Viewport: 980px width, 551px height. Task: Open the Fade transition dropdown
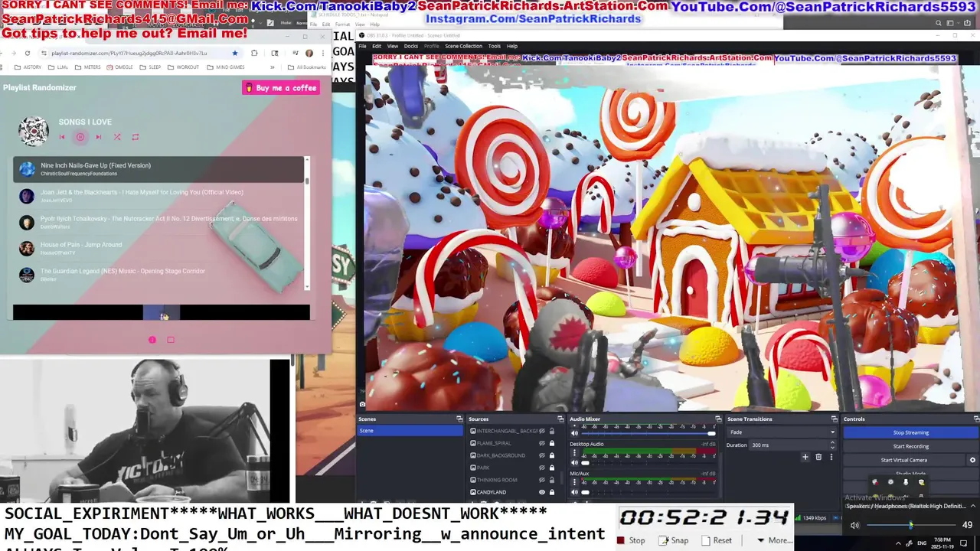tap(781, 432)
